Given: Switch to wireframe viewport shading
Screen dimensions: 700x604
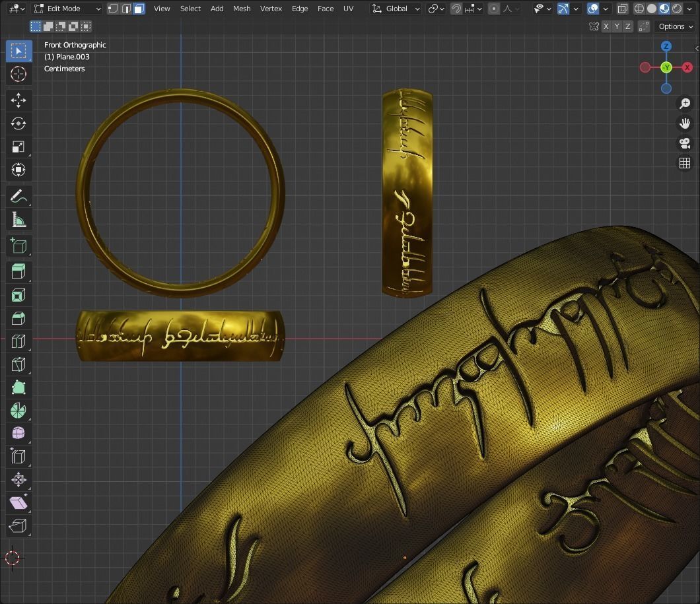Looking at the screenshot, I should [639, 9].
